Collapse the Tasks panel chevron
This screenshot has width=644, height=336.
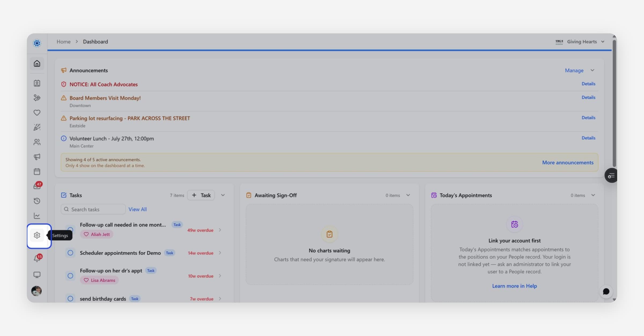(223, 195)
